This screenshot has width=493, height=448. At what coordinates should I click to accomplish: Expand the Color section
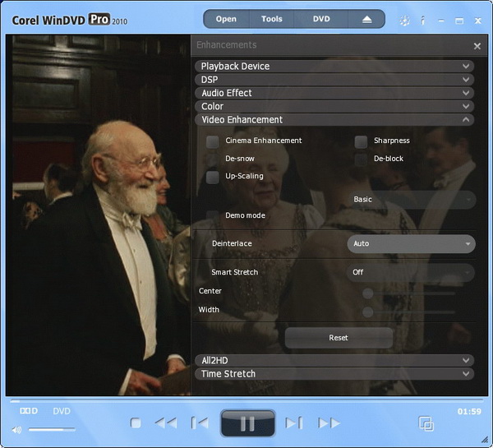pyautogui.click(x=334, y=106)
